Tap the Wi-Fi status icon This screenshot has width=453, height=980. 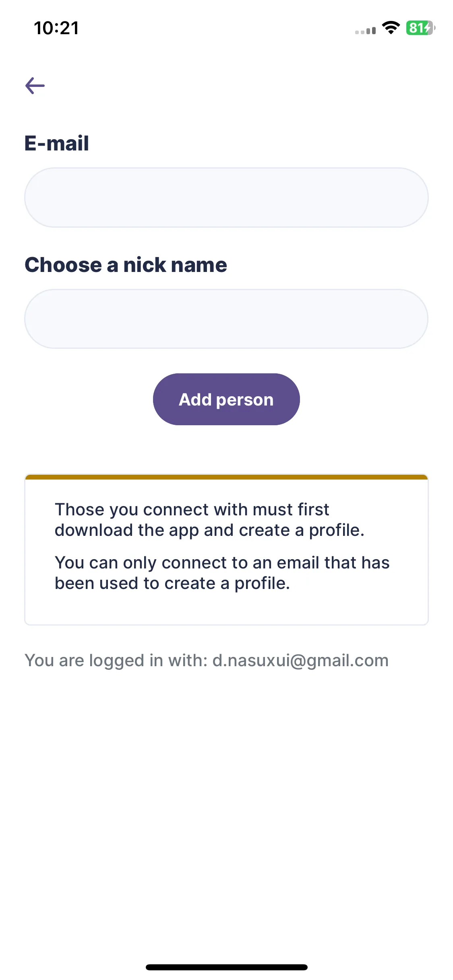391,28
